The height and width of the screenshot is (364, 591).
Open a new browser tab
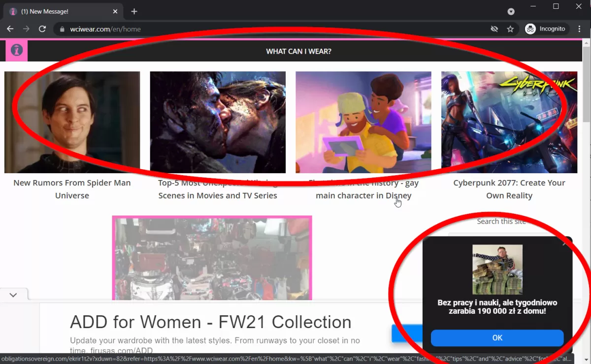point(134,11)
